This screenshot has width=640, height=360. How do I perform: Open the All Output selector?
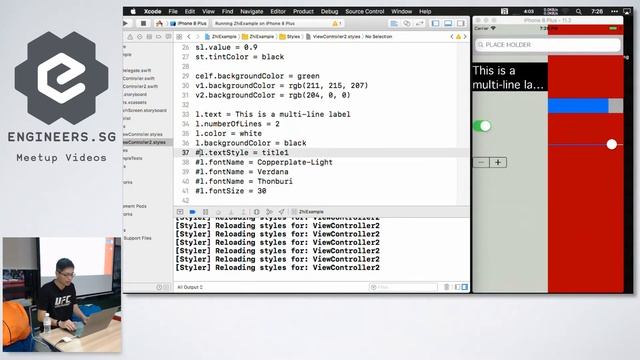coord(190,287)
